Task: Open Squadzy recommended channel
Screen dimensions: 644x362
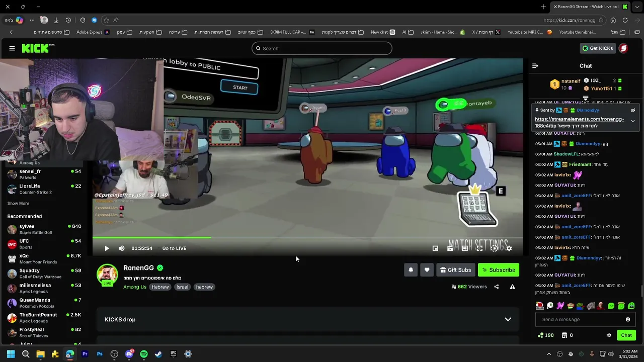Action: (x=44, y=274)
